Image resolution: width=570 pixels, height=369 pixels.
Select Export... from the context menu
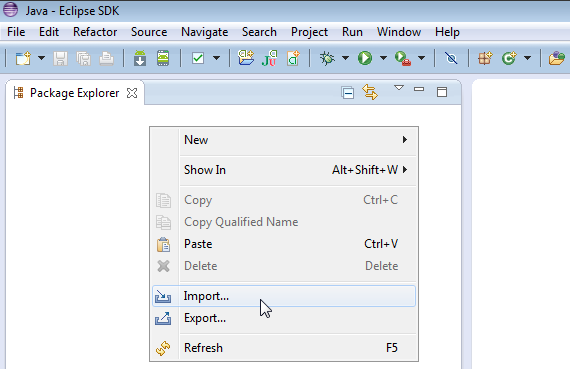tap(284, 318)
